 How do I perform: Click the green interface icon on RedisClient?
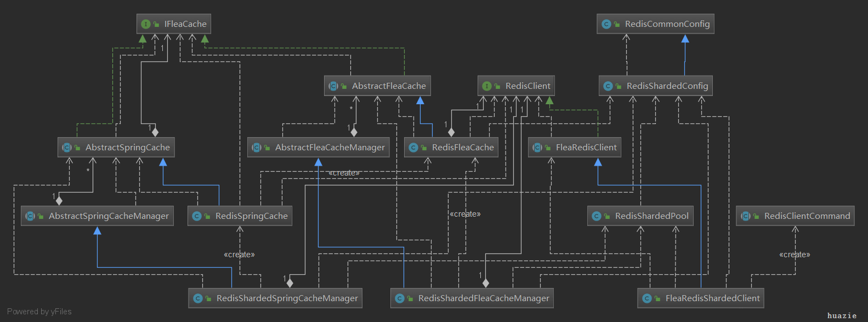486,86
